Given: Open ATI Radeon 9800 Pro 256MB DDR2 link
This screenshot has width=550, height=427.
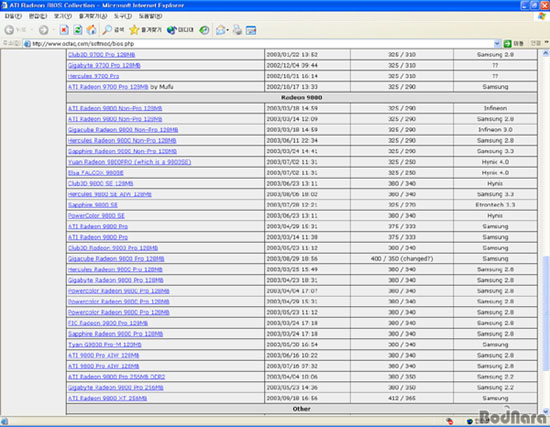Looking at the screenshot, I should click(116, 377).
